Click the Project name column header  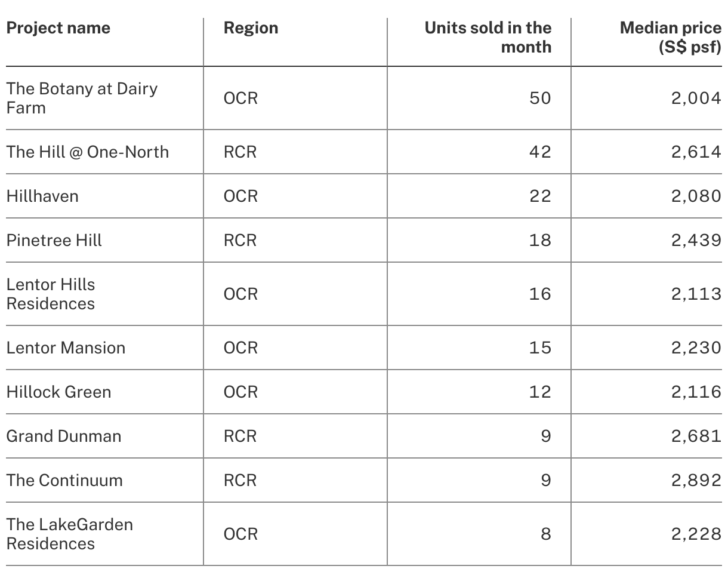tap(58, 28)
